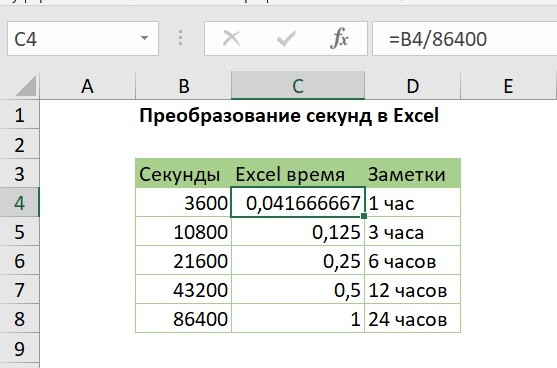The height and width of the screenshot is (368, 557).
Task: Select the cell containing 0,125
Action: [298, 232]
